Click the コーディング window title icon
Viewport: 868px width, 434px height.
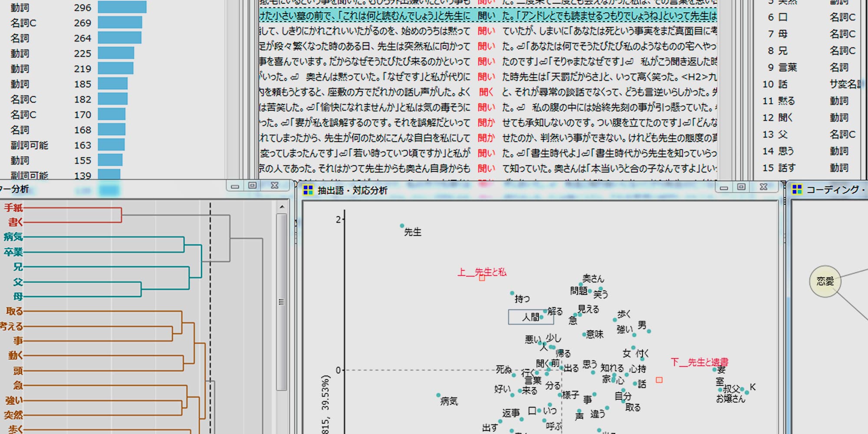[x=797, y=190]
